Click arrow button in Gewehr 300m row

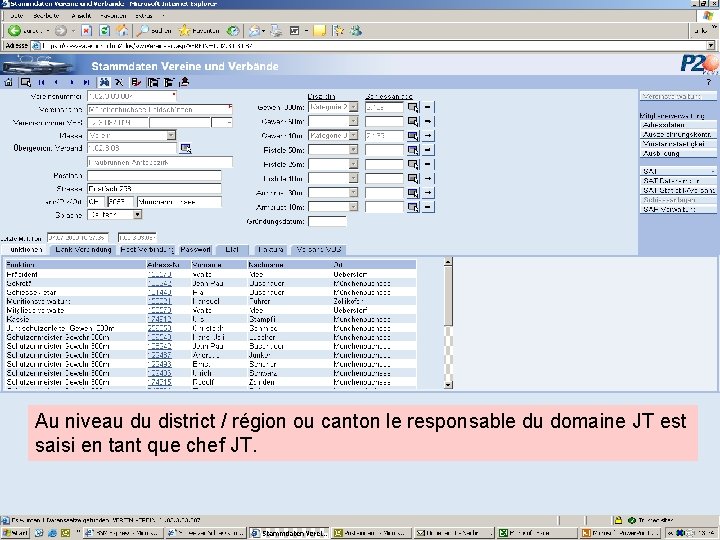(428, 107)
